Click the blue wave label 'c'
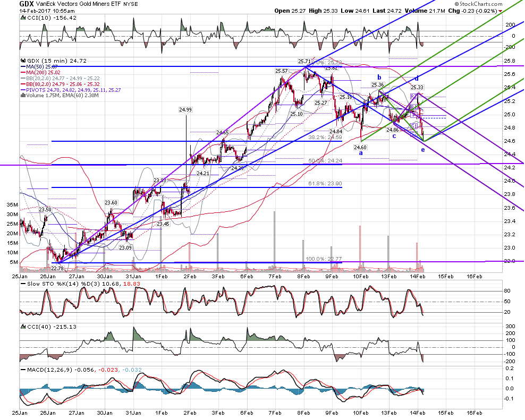Screen dimensions: 525x420 (394, 136)
